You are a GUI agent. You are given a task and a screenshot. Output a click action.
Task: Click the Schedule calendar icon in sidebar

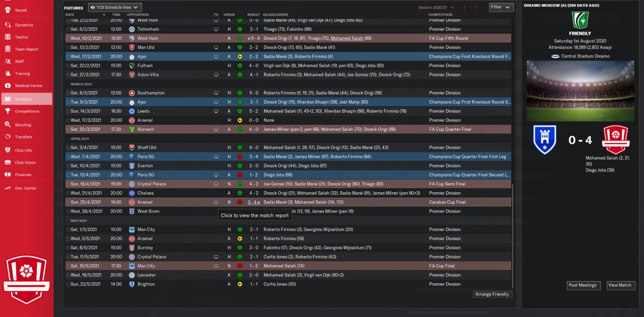(8, 99)
